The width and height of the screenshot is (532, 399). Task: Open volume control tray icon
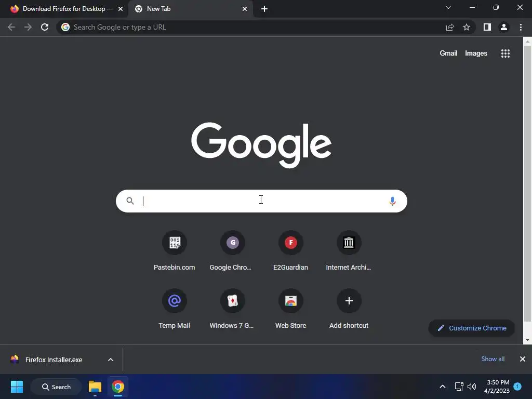(x=472, y=387)
